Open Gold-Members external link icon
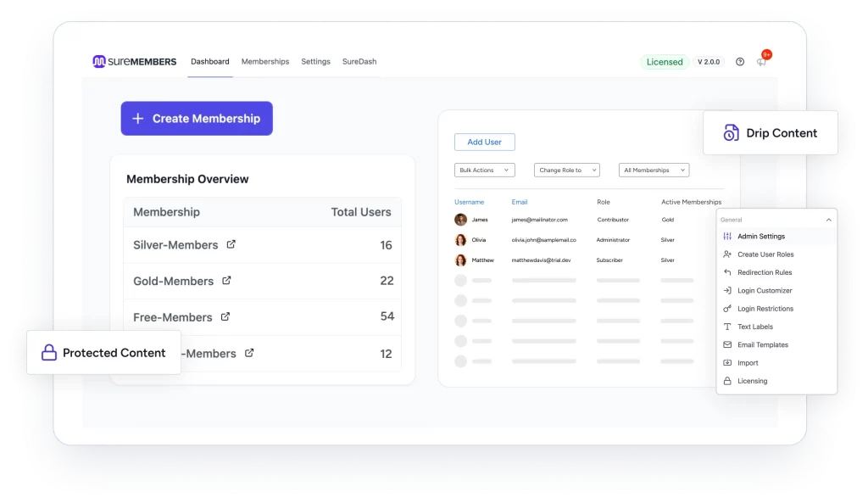Image resolution: width=868 pixels, height=503 pixels. (x=226, y=280)
